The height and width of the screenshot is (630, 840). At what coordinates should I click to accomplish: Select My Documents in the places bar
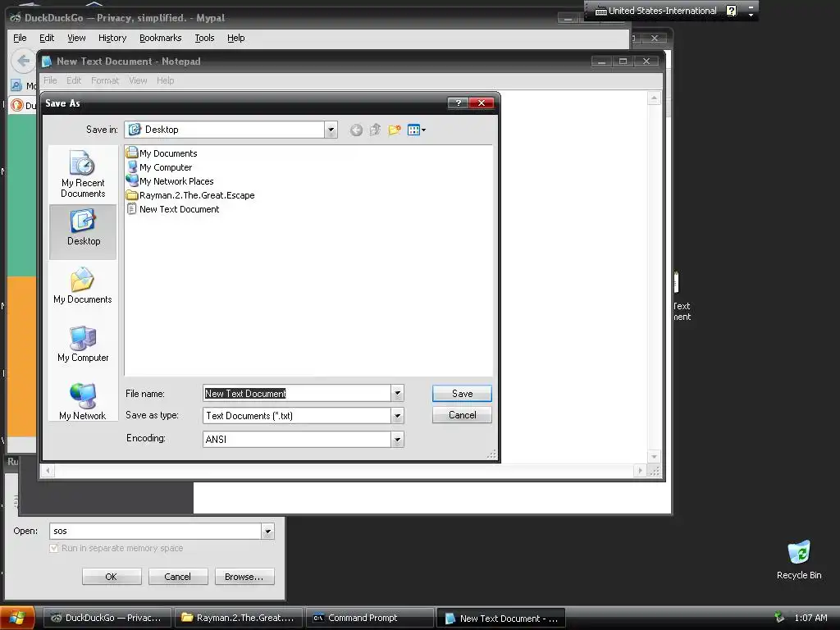tap(83, 286)
